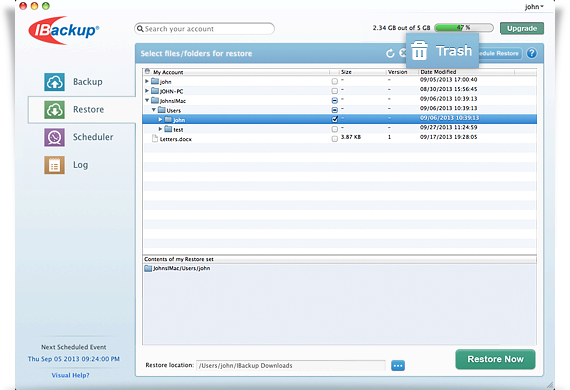Click the Restore location path field
The image size is (570, 390).
click(x=291, y=366)
